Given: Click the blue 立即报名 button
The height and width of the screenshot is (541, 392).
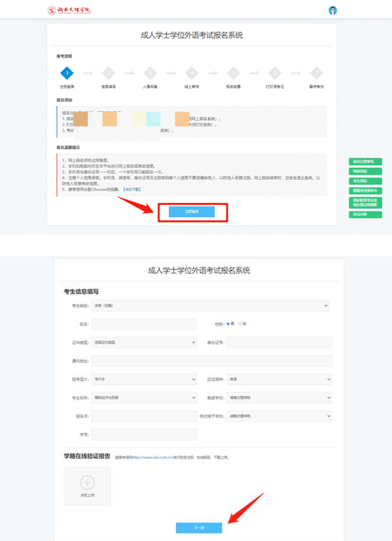Looking at the screenshot, I should click(x=191, y=212).
